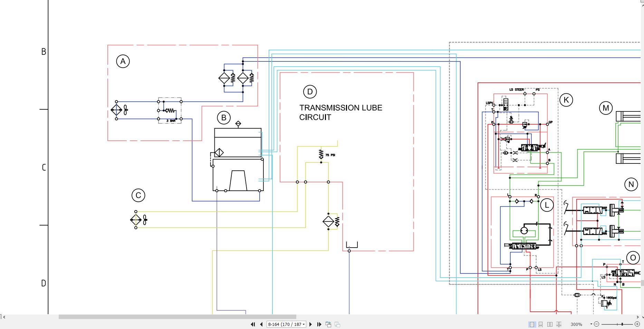
Task: Click the 1600psi valve label
Action: 611,298
